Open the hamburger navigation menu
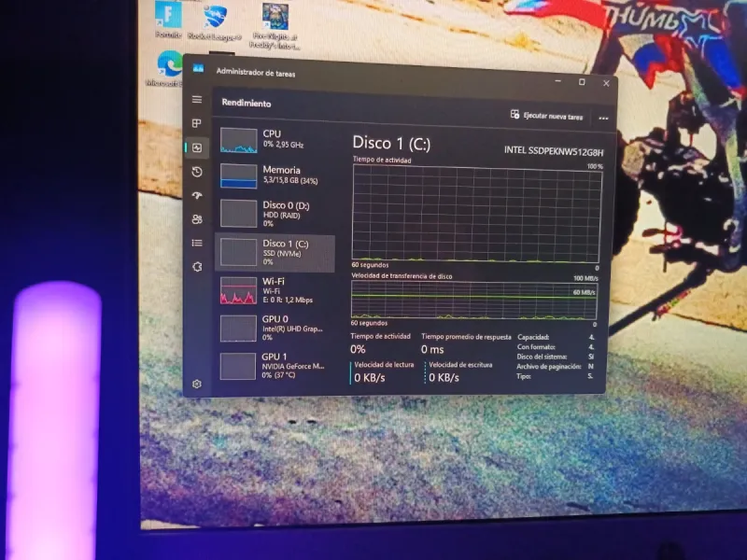747x560 pixels. click(x=197, y=99)
